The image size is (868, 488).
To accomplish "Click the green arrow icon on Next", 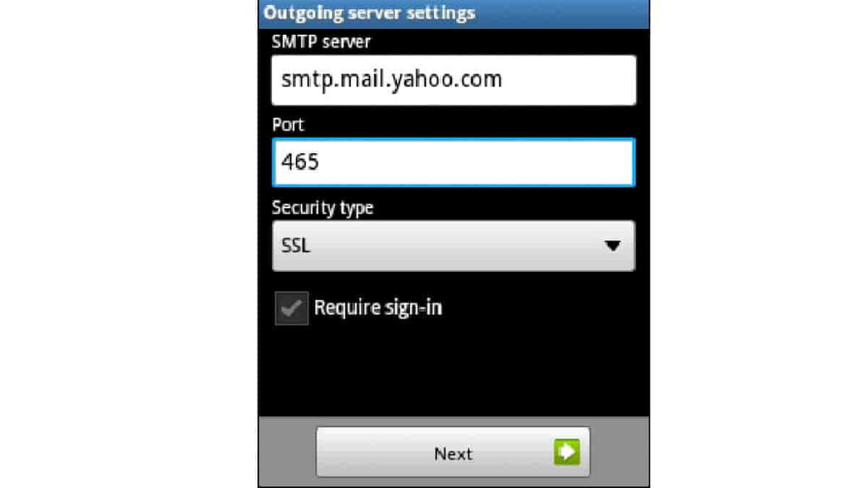I will click(567, 452).
